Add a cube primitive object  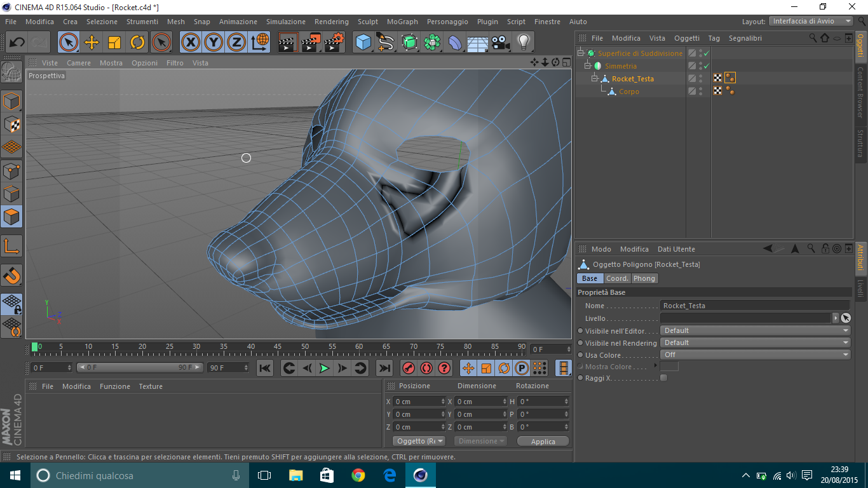(x=363, y=43)
